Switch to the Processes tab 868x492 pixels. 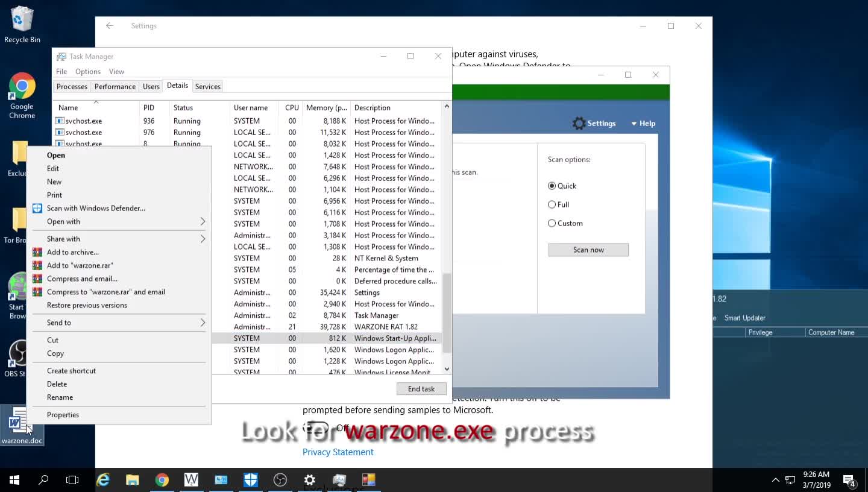(72, 87)
